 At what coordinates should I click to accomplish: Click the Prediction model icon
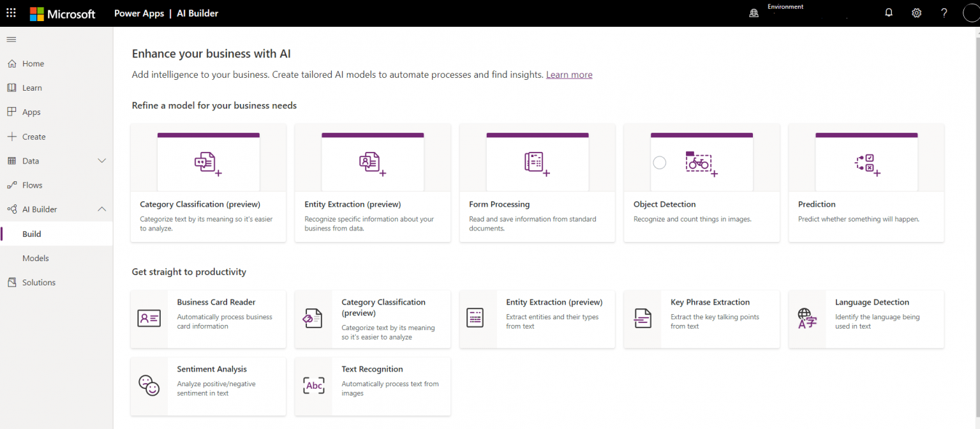867,165
